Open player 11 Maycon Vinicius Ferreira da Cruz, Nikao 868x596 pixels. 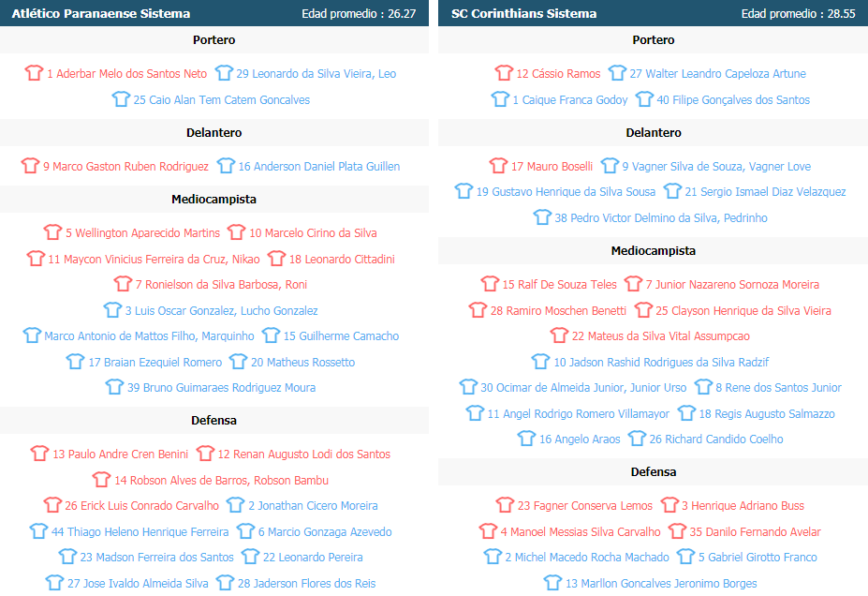point(154,260)
